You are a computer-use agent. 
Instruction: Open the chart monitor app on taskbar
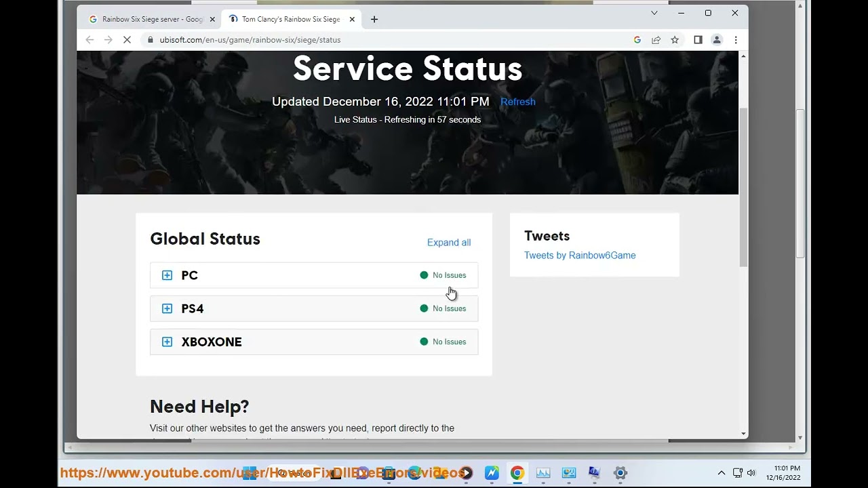(543, 473)
